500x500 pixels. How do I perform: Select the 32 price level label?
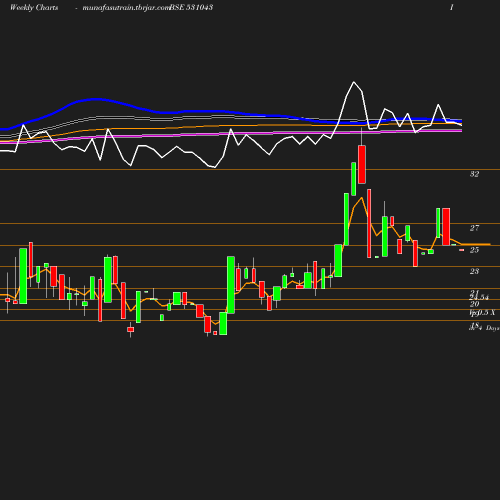pyautogui.click(x=474, y=174)
